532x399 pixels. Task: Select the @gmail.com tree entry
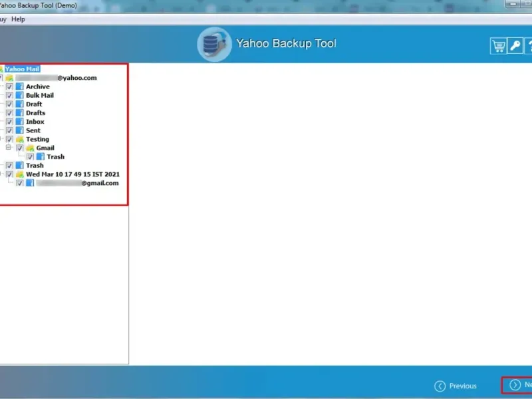click(x=77, y=184)
